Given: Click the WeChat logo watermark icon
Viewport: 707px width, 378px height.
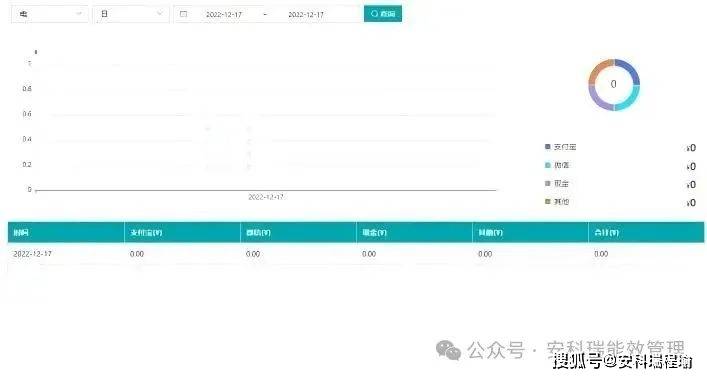Looking at the screenshot, I should pyautogui.click(x=448, y=350).
